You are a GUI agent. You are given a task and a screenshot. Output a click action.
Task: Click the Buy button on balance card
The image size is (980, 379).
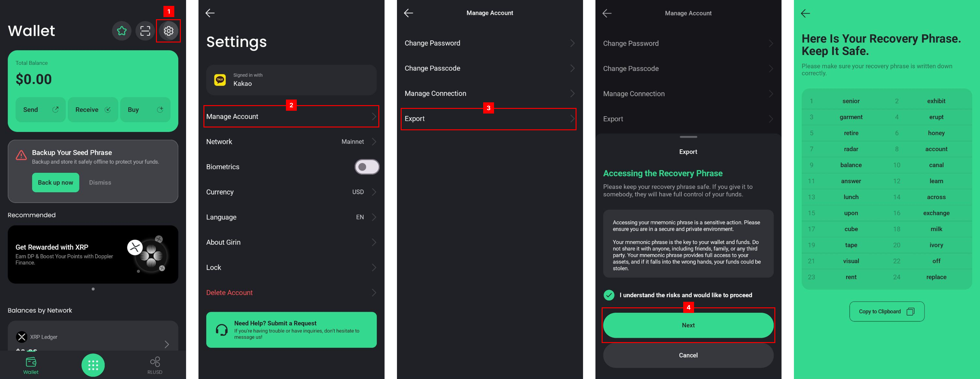(145, 110)
